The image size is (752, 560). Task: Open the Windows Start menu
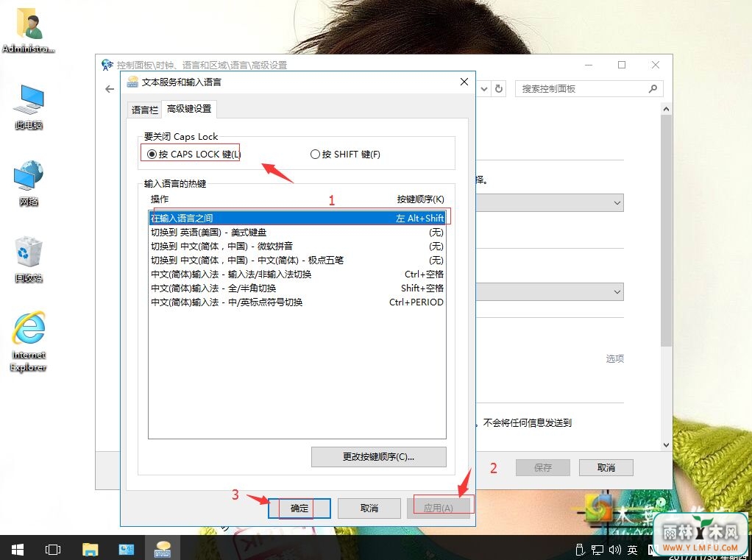click(x=17, y=550)
